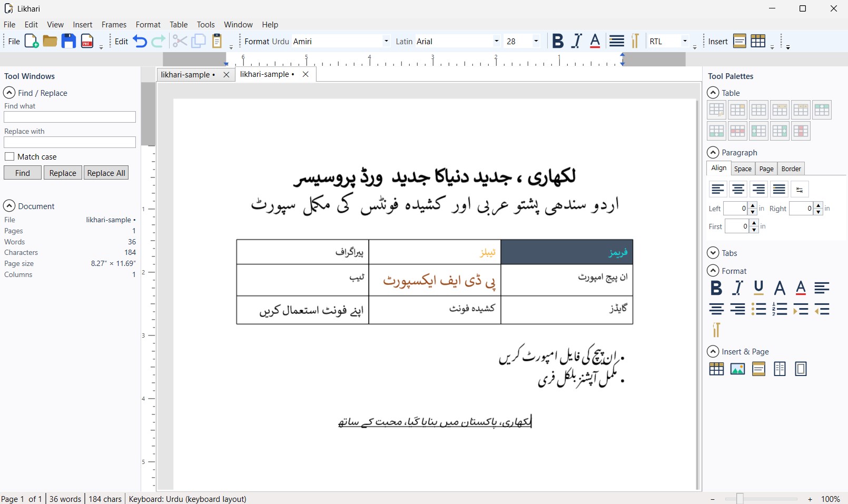Collapse the Find / Replace section
This screenshot has height=504, width=848.
pos(9,93)
